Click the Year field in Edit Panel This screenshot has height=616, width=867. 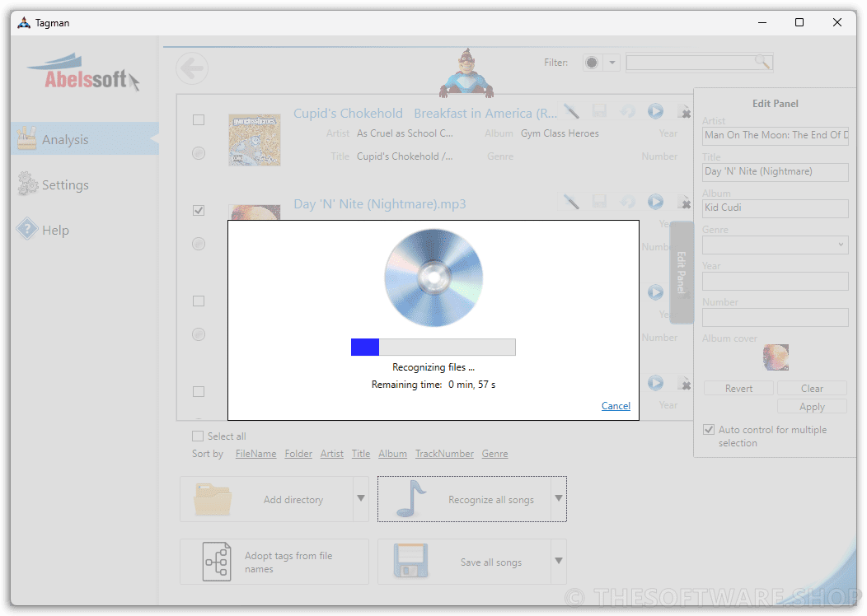tap(776, 281)
